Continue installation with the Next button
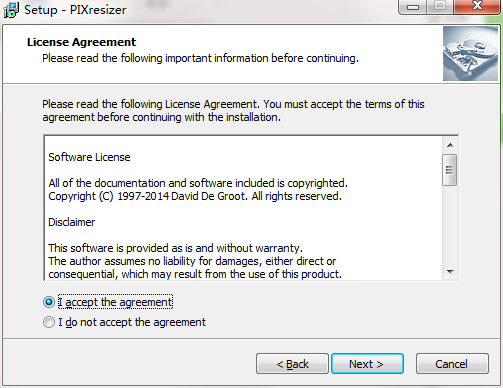The width and height of the screenshot is (503, 388). tap(367, 364)
